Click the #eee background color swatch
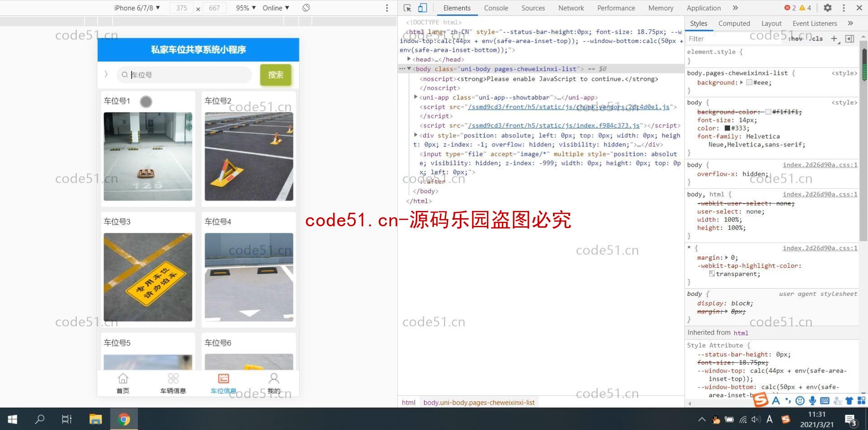The height and width of the screenshot is (430, 868). coord(749,82)
